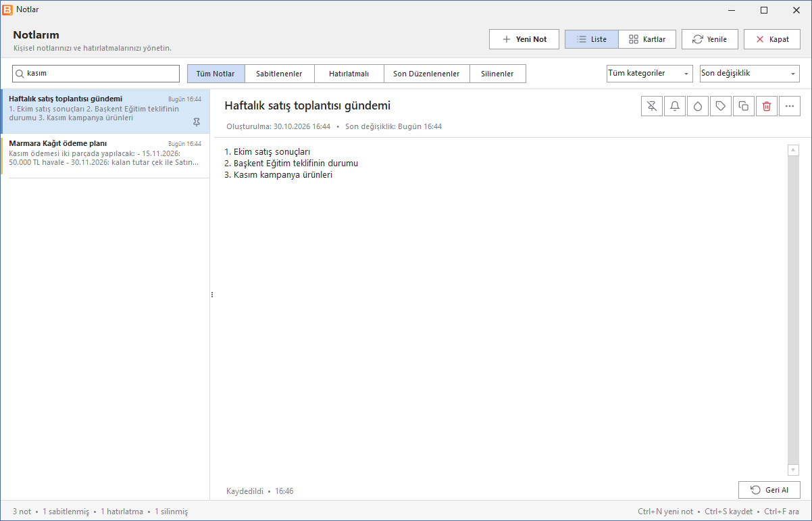Open the Son Düzenlenenler tab

(426, 74)
